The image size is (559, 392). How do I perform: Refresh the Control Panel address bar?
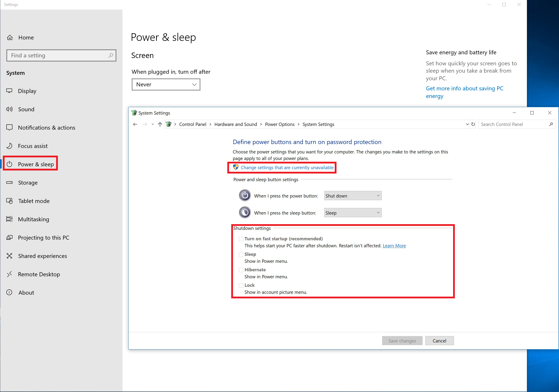(x=473, y=124)
